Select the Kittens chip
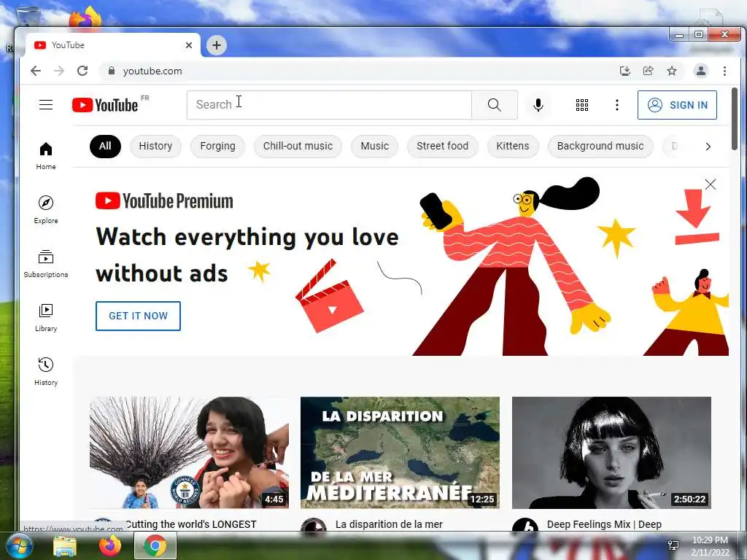 pos(513,146)
